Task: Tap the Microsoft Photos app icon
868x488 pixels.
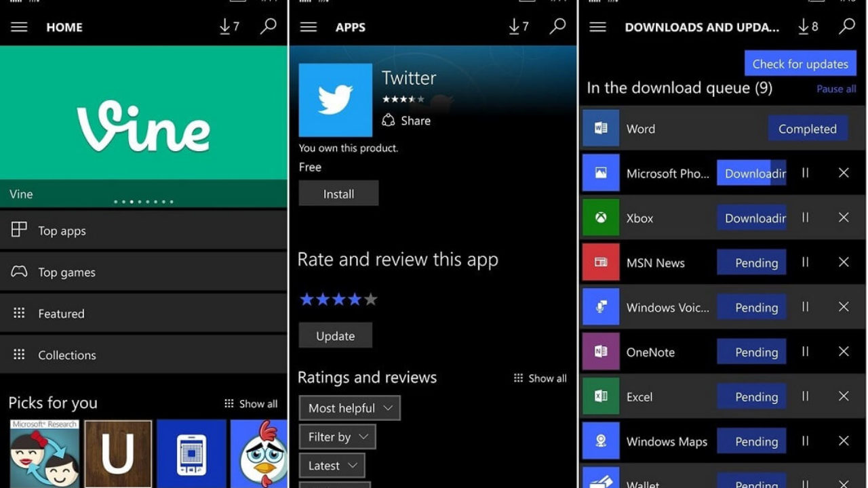Action: [x=601, y=173]
